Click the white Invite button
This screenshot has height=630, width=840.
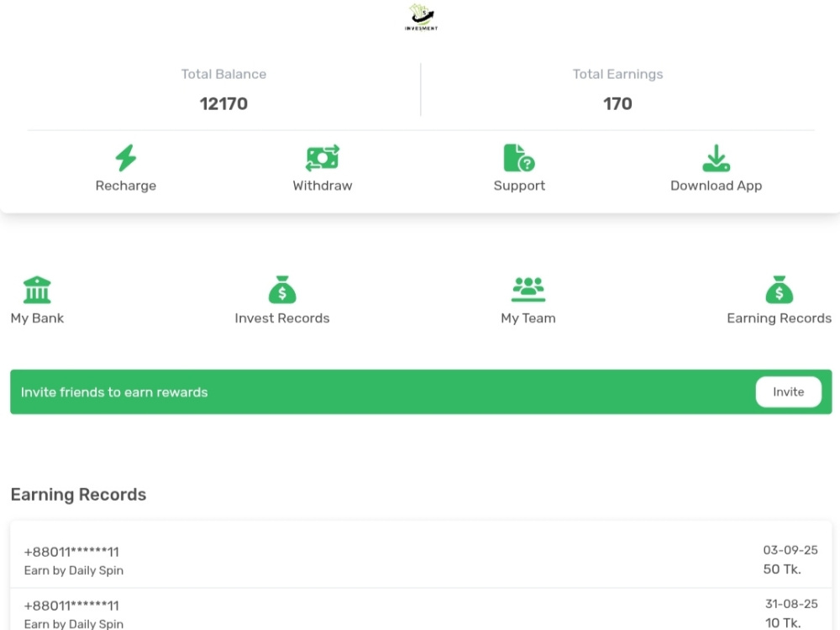pyautogui.click(x=789, y=391)
